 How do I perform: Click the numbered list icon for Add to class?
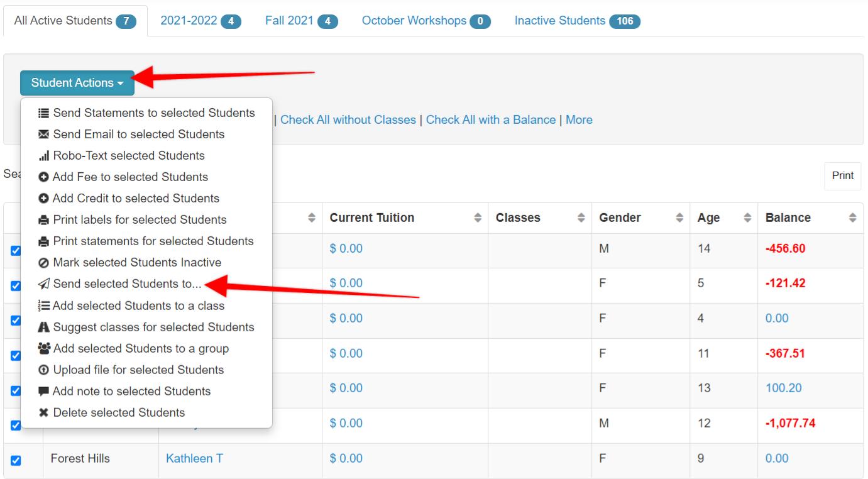[x=43, y=306]
